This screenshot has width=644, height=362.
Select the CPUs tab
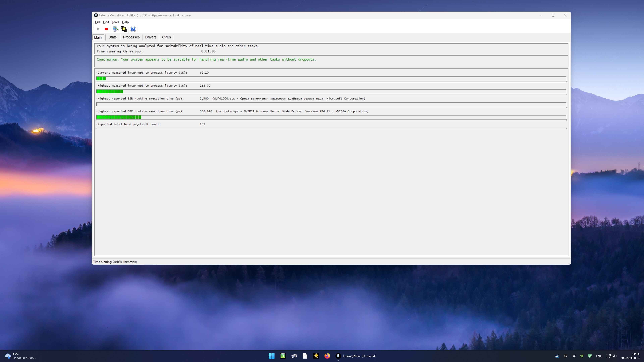tap(166, 37)
